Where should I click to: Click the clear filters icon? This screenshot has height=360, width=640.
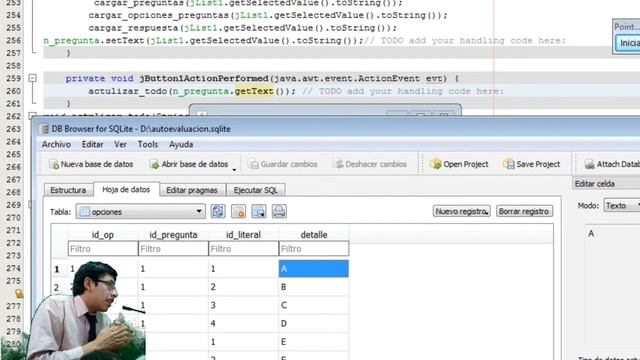tap(238, 211)
